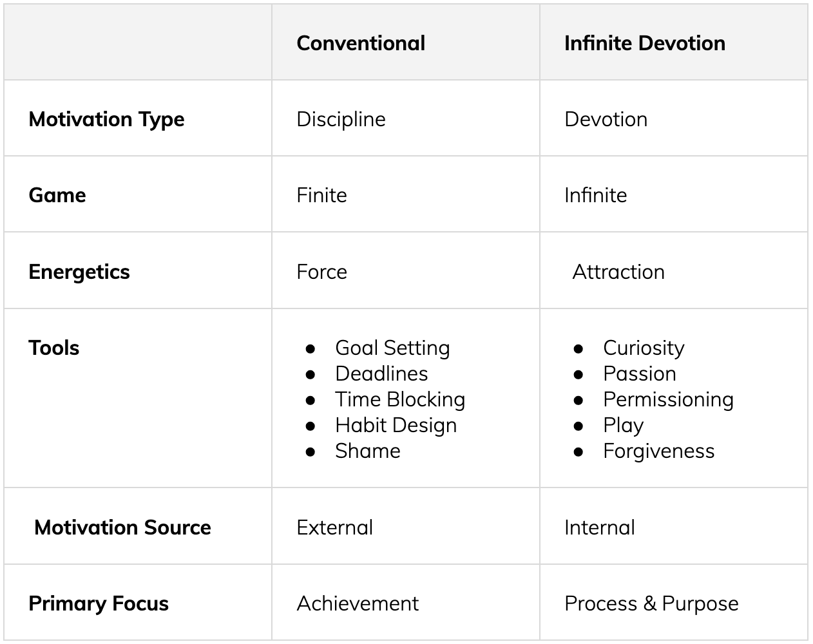
Task: Click the Infinite Devotion column header
Action: point(645,43)
